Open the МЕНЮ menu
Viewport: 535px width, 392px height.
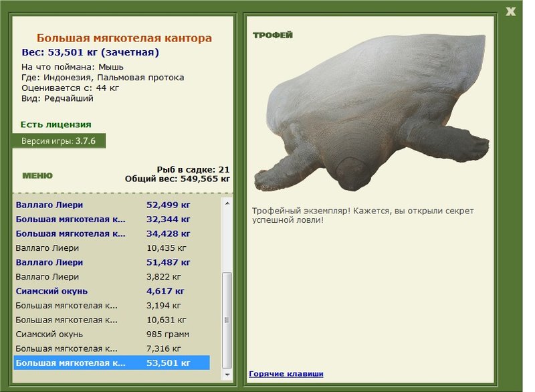(37, 176)
